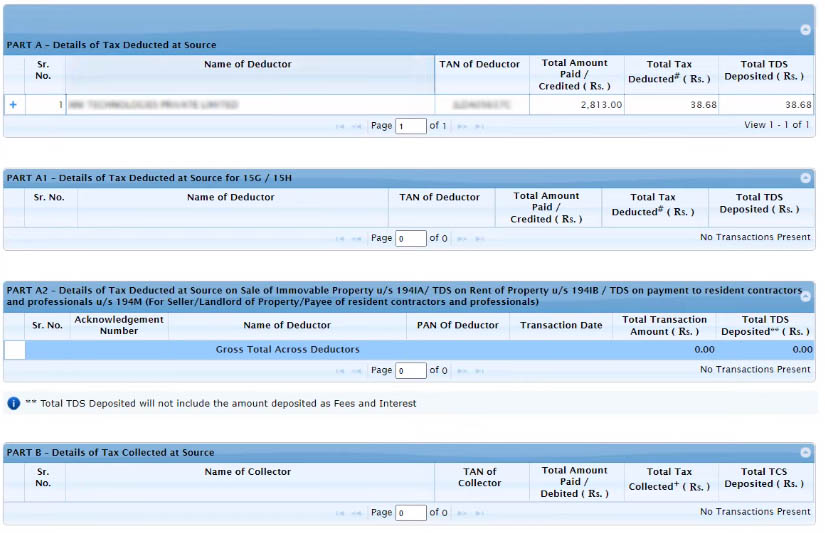This screenshot has height=533, width=825.
Task: Go to next page in PART A2 pager
Action: click(462, 371)
